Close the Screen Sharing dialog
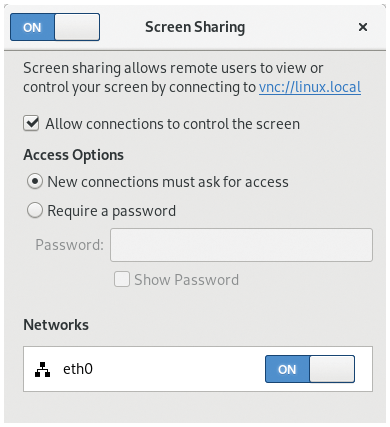 click(x=363, y=27)
